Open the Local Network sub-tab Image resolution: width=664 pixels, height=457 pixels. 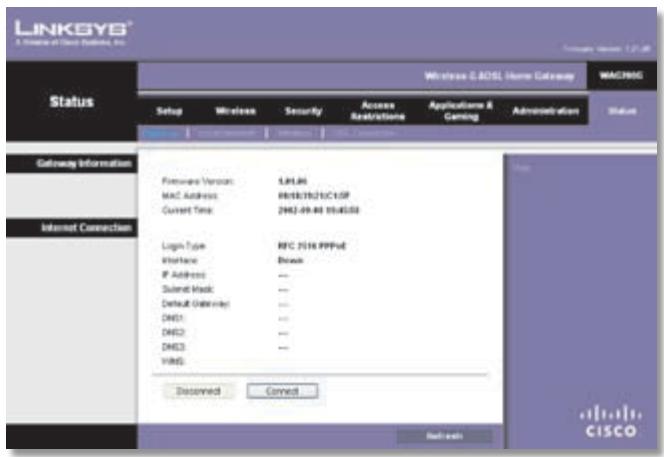pos(227,133)
